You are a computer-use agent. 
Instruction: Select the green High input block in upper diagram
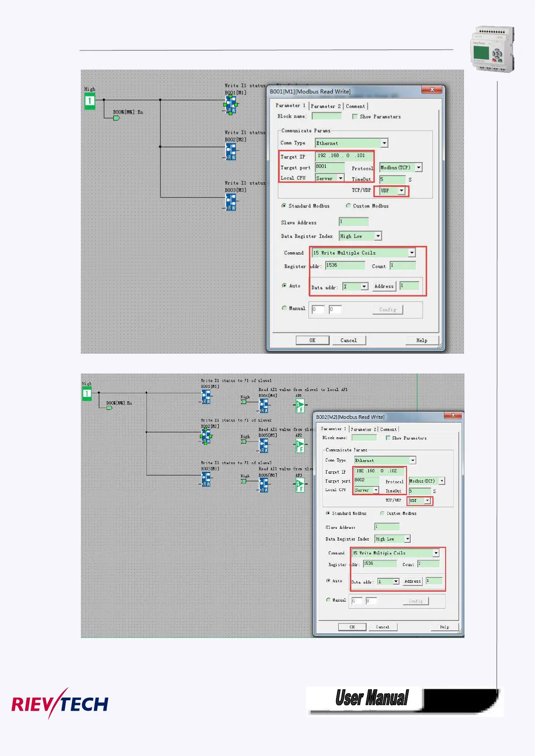90,101
